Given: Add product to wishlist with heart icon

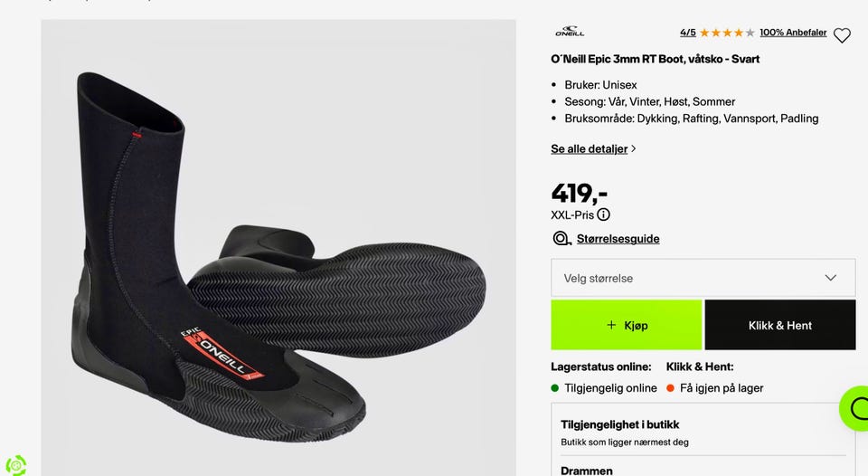Looking at the screenshot, I should coord(842,35).
